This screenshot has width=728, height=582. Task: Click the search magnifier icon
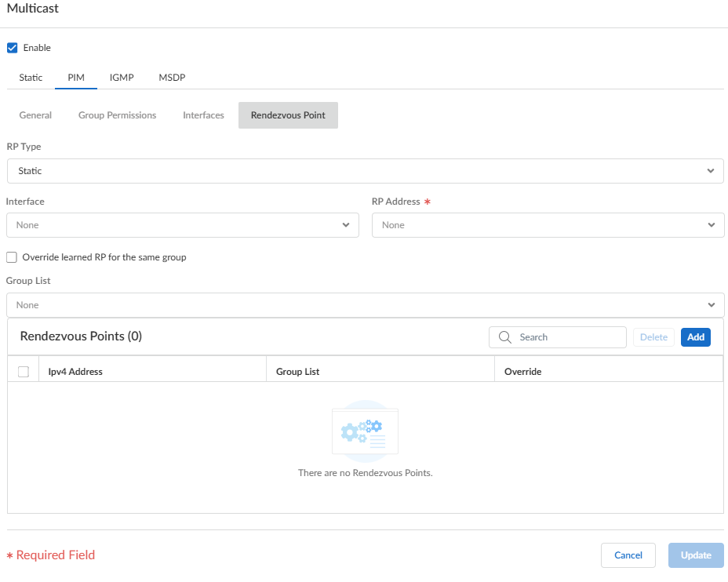(504, 337)
